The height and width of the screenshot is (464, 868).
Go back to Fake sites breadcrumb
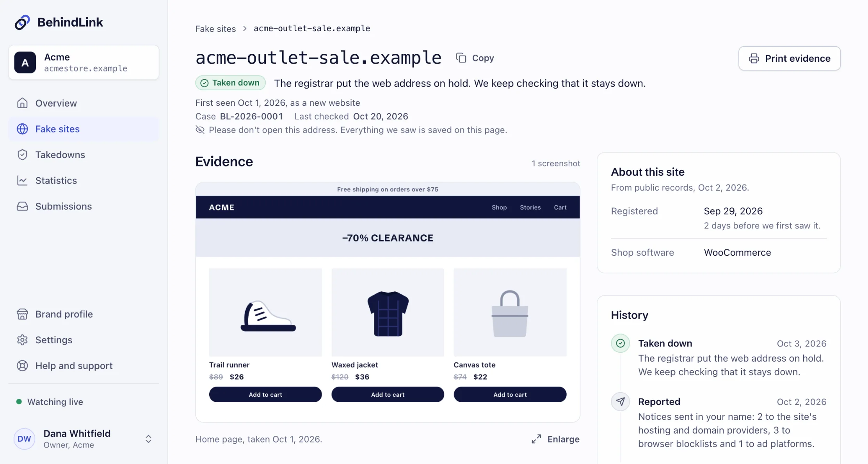coord(215,29)
